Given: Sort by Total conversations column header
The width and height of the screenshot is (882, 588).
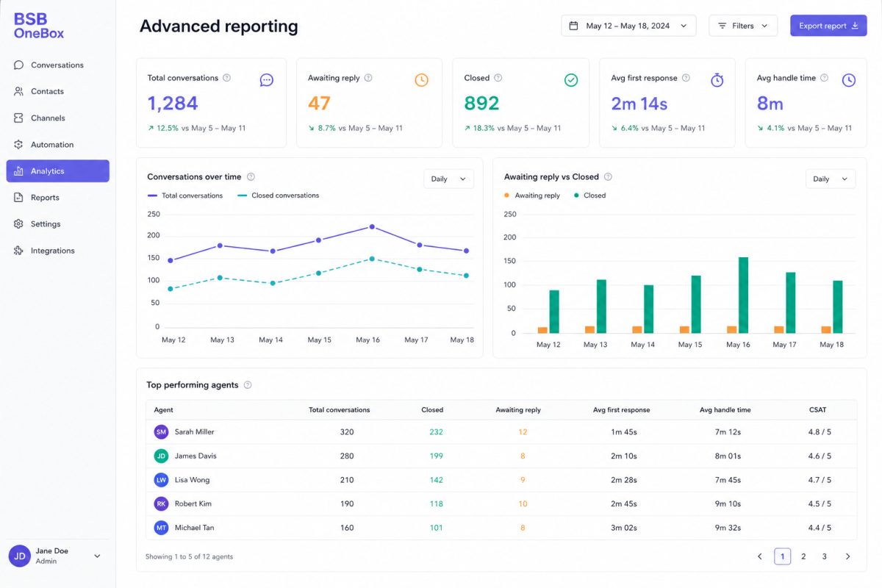Looking at the screenshot, I should click(340, 410).
